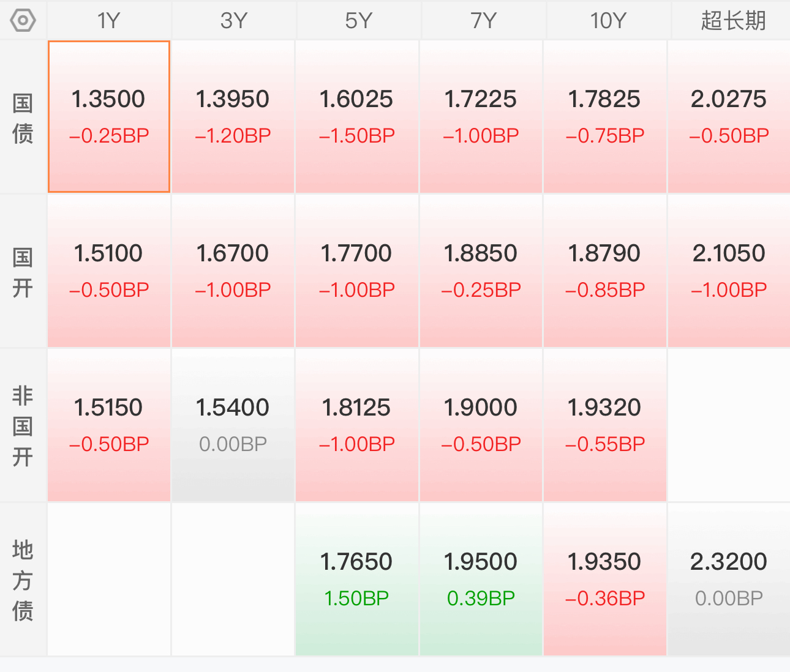Select the 地方债 7Y cell 1.9500
Viewport: 790px width, 672px height.
tap(481, 580)
